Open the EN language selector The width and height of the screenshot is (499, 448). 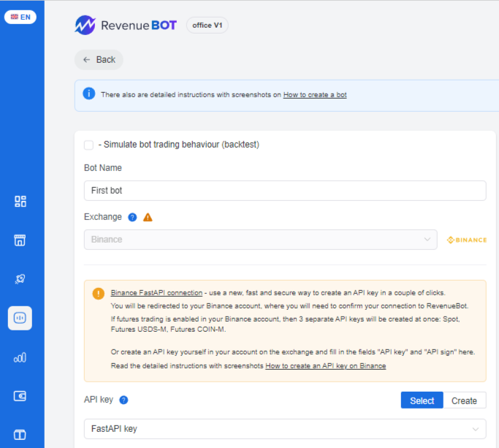pos(20,17)
